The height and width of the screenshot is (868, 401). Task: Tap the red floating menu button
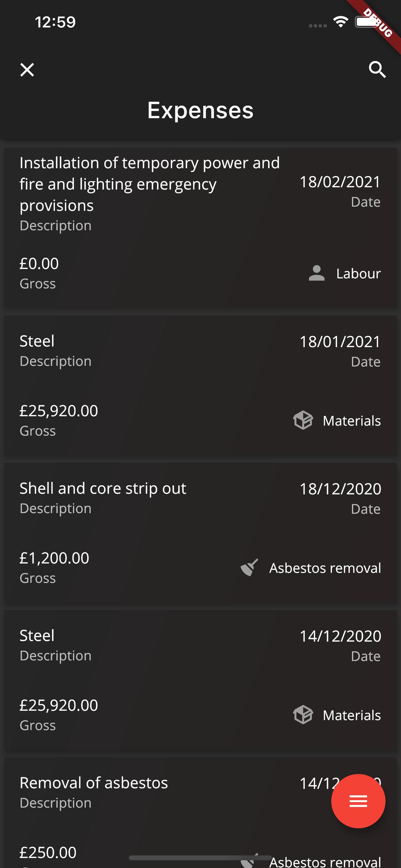(358, 801)
